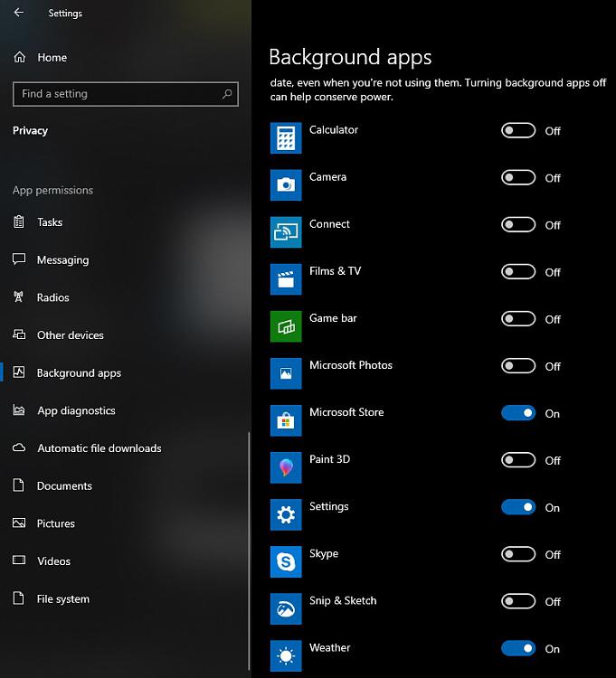Turn off the Settings app toggle
The width and height of the screenshot is (616, 678).
[x=518, y=507]
